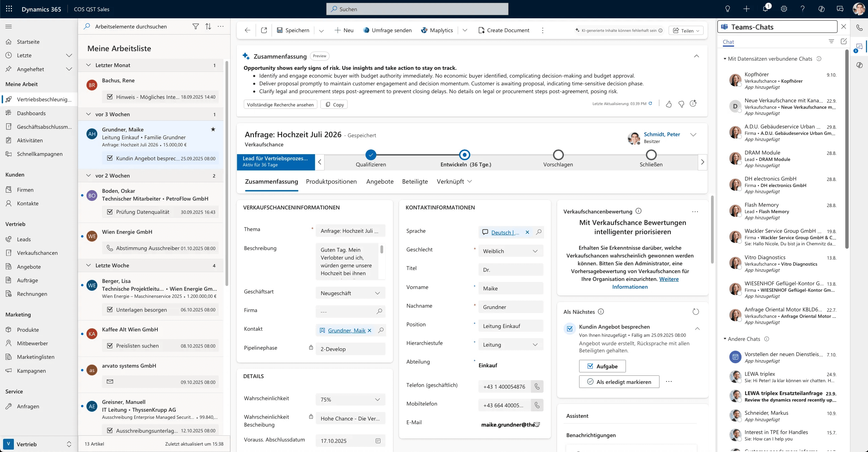Toggle Hinweis - Mögliches Inte... task checkbox
This screenshot has height=452, width=868.
coord(110,97)
